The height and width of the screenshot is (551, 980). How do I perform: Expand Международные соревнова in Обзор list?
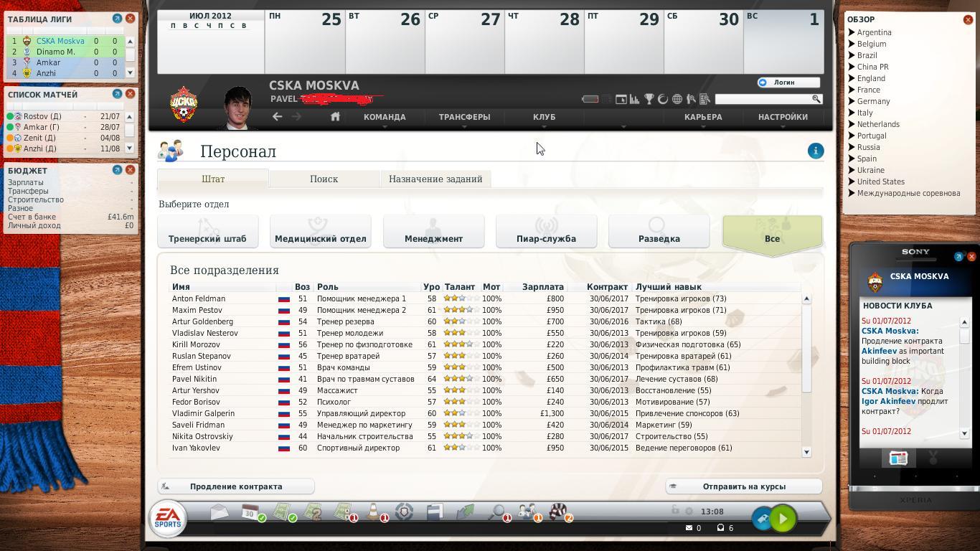pyautogui.click(x=852, y=193)
